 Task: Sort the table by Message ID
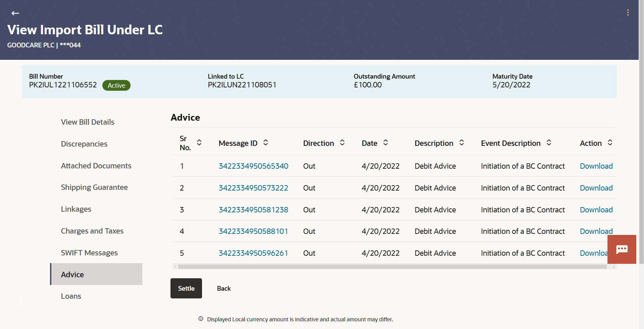(265, 143)
